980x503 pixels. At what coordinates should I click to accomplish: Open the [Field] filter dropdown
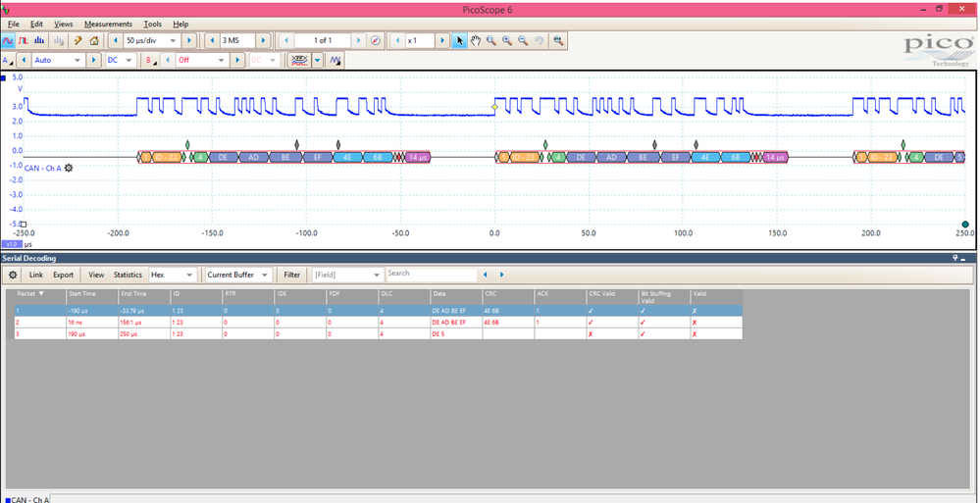[377, 275]
